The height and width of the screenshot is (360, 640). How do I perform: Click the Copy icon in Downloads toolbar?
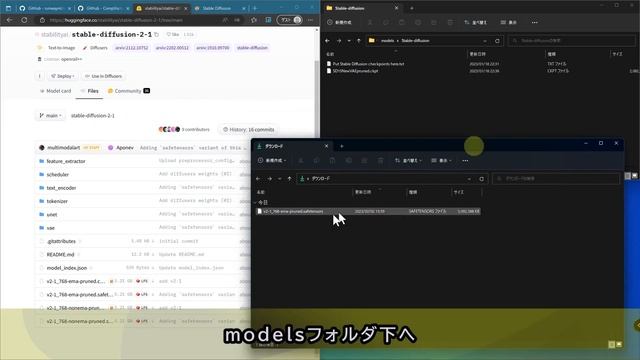[x=316, y=160]
